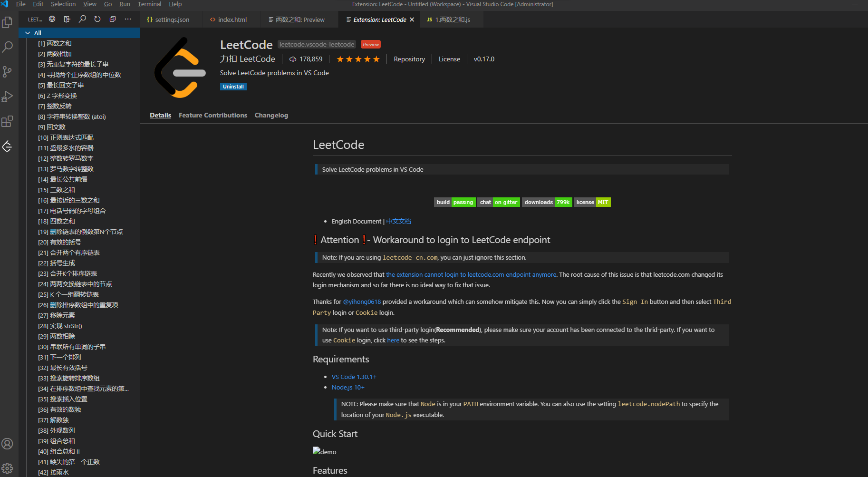Click the VS Code logo icon
Viewport: 868px width, 477px height.
(5, 4)
